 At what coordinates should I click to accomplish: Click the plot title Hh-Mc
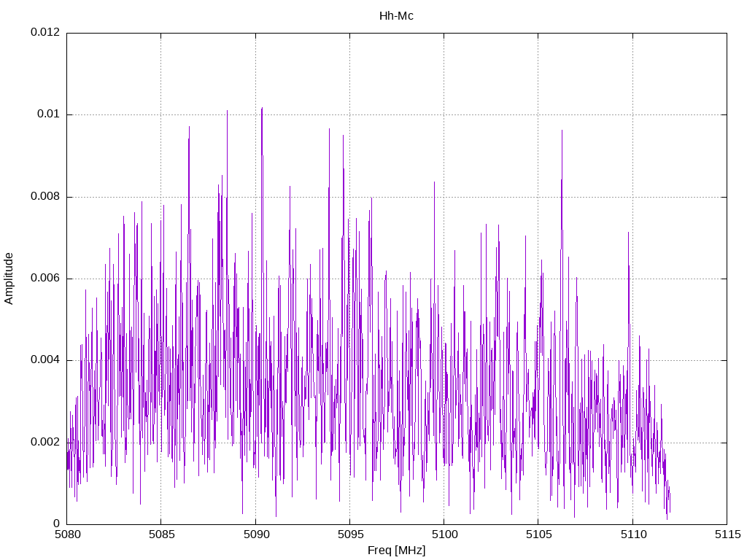click(x=396, y=16)
